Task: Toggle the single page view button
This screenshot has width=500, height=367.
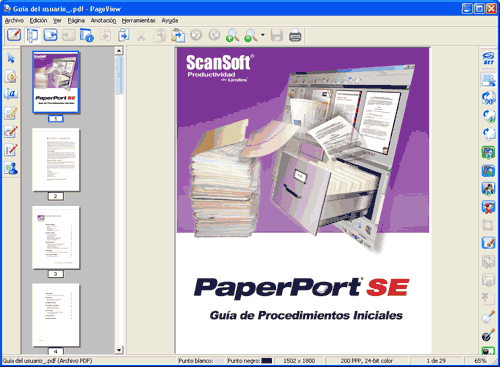Action: (x=50, y=35)
